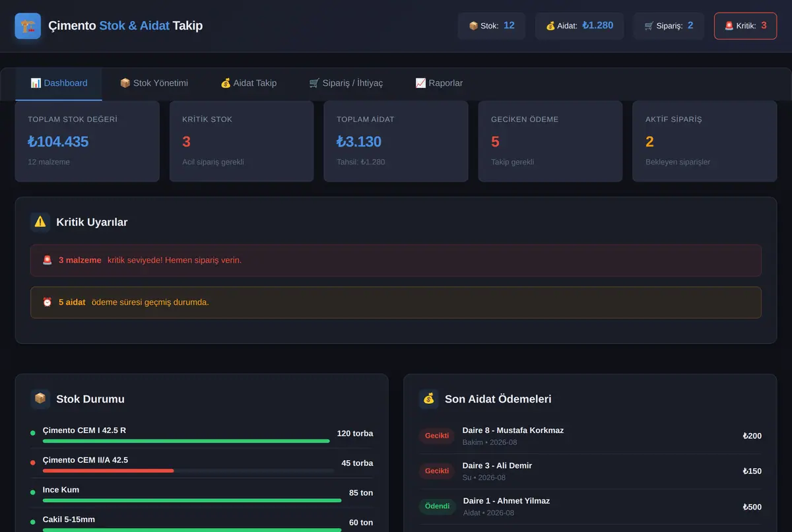The width and height of the screenshot is (792, 532).
Task: Click the money bag icon beside Son Aidat Ödemeleri
Action: coord(429,399)
